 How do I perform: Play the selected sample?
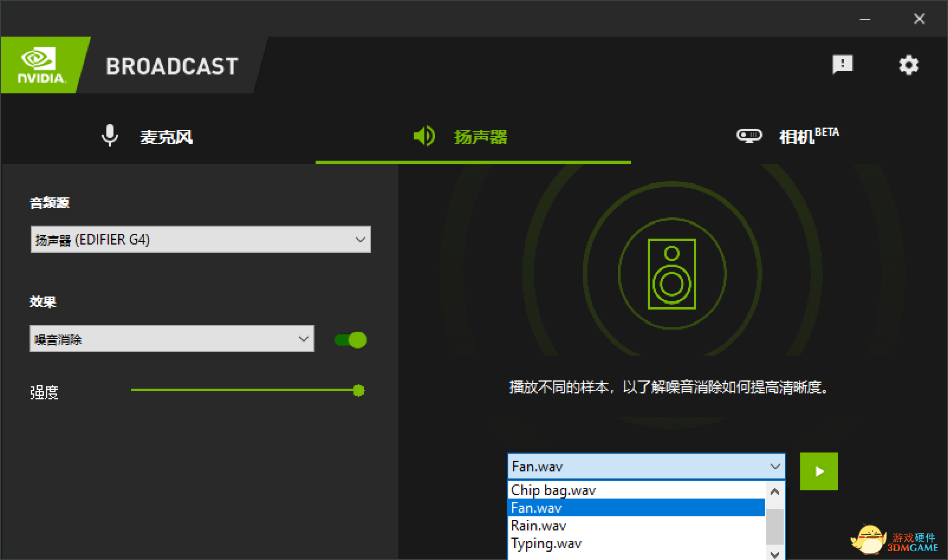[x=819, y=471]
